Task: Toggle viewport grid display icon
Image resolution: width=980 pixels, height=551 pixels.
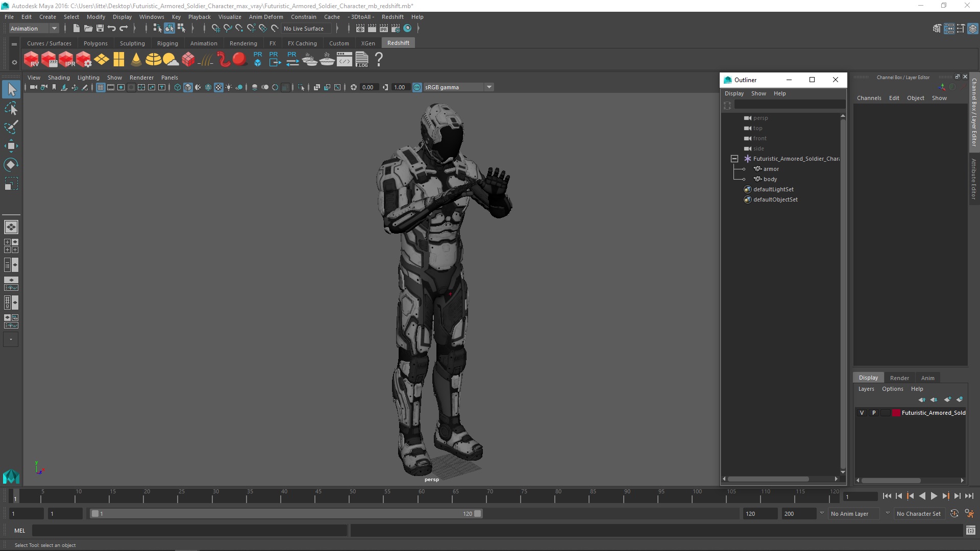Action: [101, 87]
